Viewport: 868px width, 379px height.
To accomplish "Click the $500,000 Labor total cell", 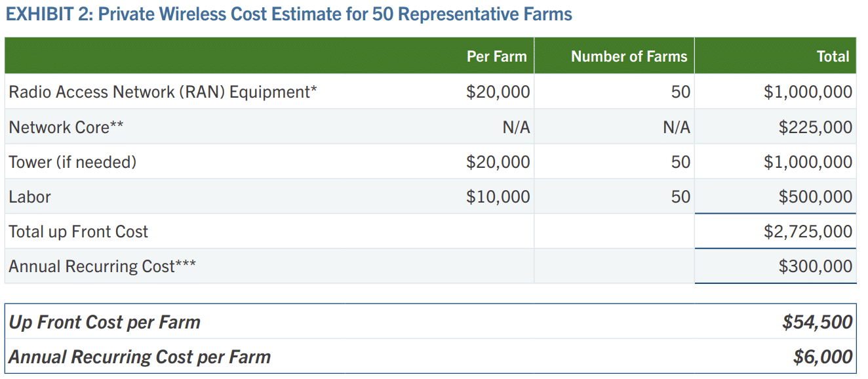I will 816,197.
